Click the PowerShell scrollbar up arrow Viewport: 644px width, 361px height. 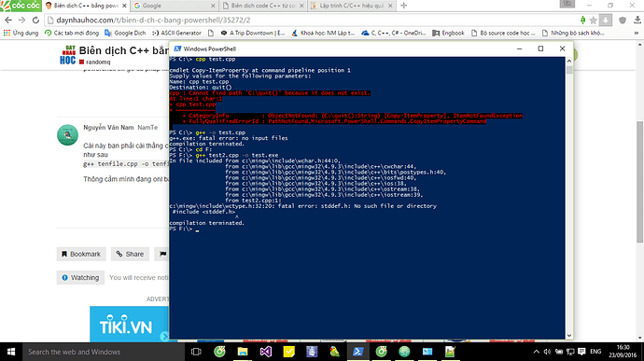[x=569, y=61]
